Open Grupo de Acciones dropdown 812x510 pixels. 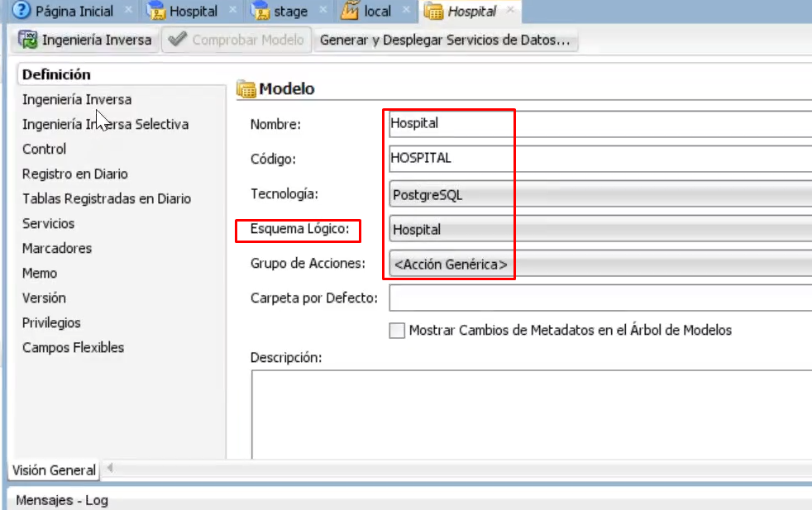(600, 264)
